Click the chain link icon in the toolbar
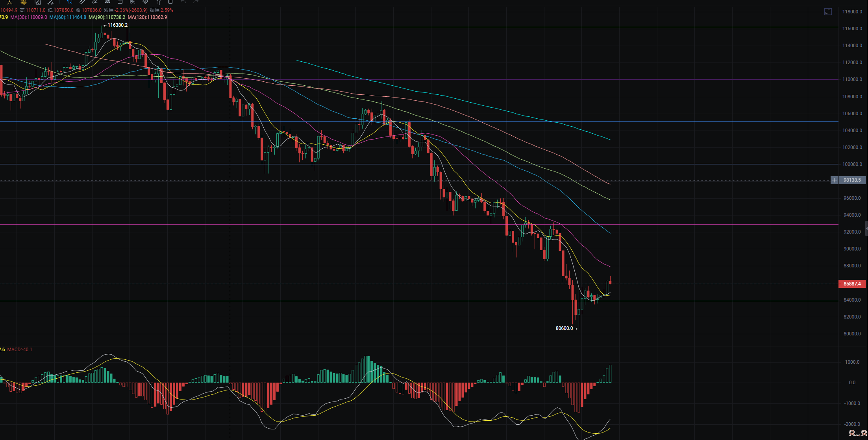The height and width of the screenshot is (440, 868). coord(145,2)
